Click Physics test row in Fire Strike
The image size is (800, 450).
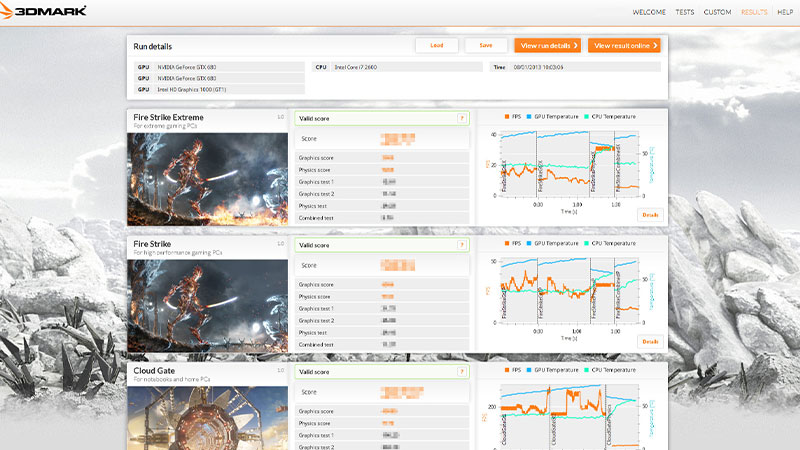point(382,333)
